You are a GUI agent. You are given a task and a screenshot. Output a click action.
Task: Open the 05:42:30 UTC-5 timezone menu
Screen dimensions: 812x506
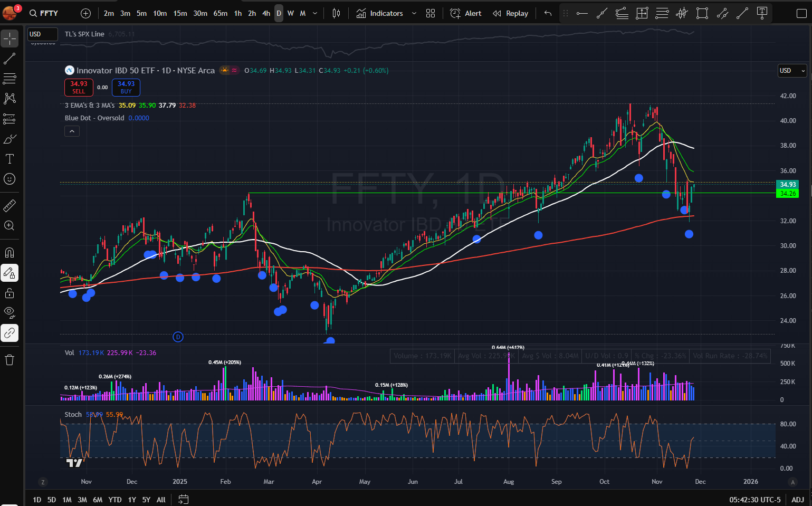tap(754, 500)
